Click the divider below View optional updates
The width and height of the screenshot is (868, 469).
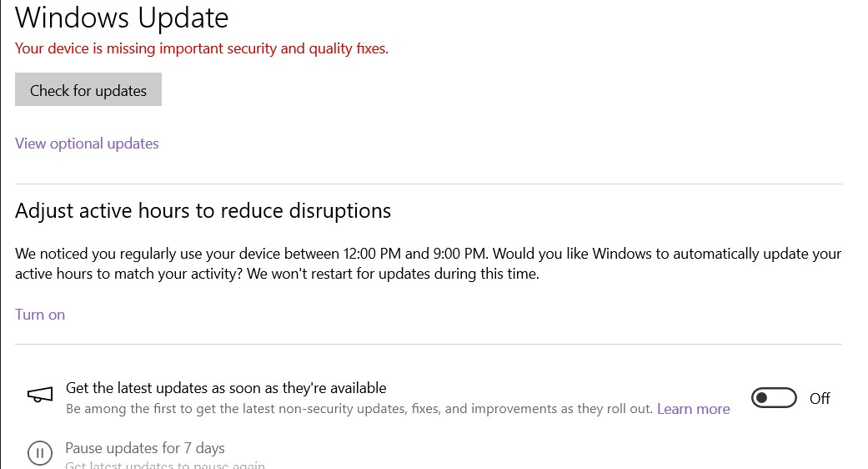429,184
